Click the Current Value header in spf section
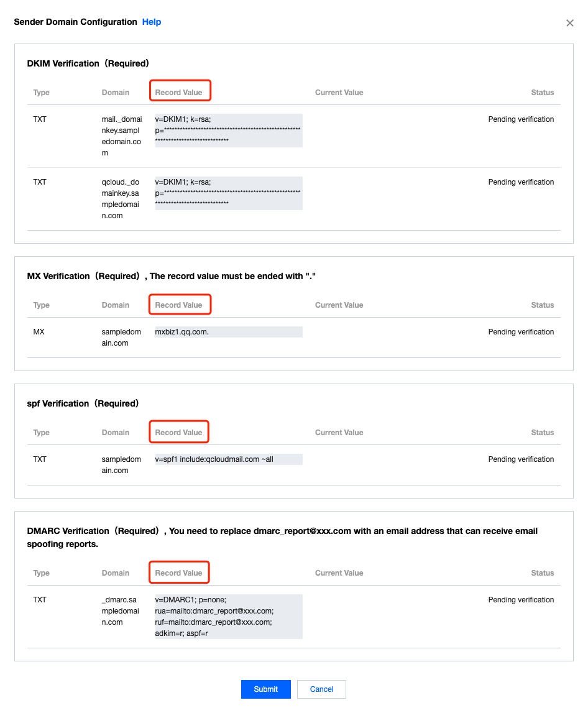 coord(339,433)
